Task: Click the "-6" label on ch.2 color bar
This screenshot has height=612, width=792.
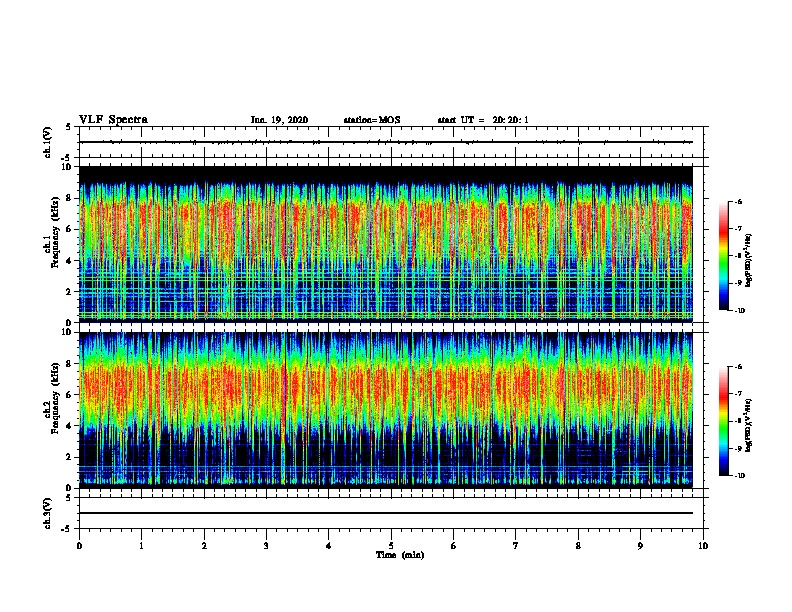Action: tap(738, 367)
